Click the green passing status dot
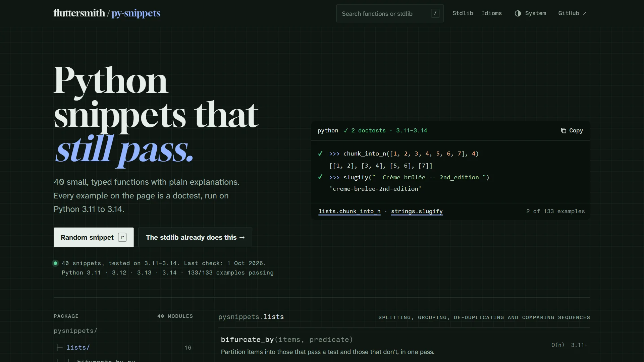Image resolution: width=644 pixels, height=362 pixels. [x=56, y=263]
